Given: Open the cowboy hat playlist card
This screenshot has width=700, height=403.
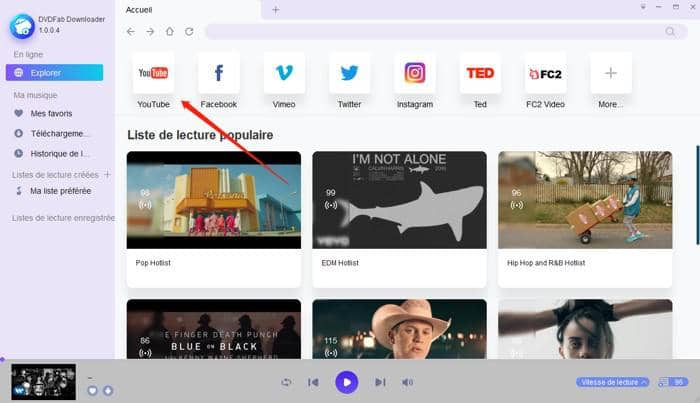Looking at the screenshot, I should click(x=400, y=329).
